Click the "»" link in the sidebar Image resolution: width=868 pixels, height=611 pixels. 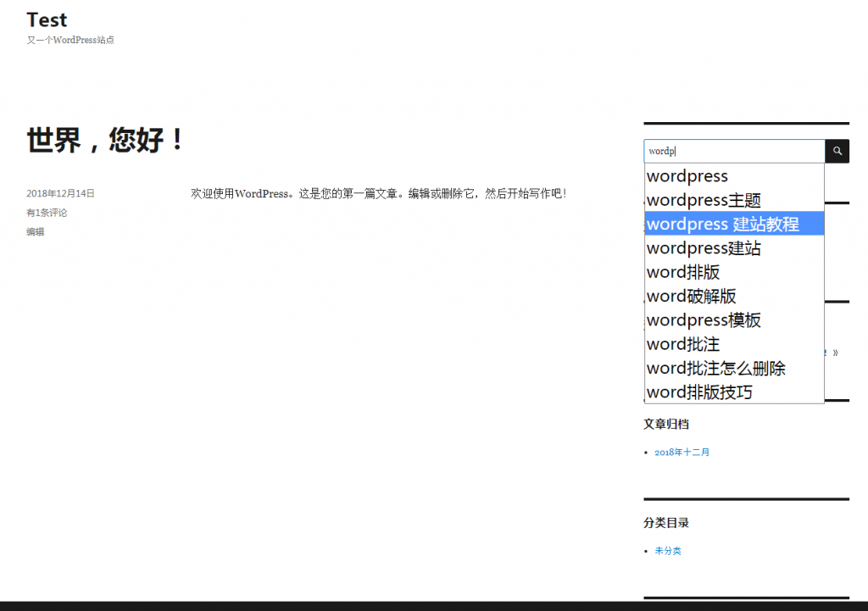[x=834, y=353]
